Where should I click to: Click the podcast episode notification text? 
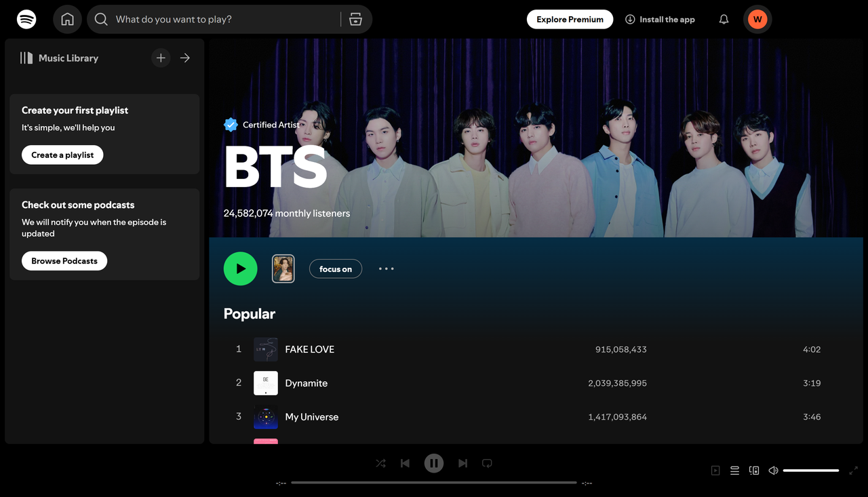point(94,228)
